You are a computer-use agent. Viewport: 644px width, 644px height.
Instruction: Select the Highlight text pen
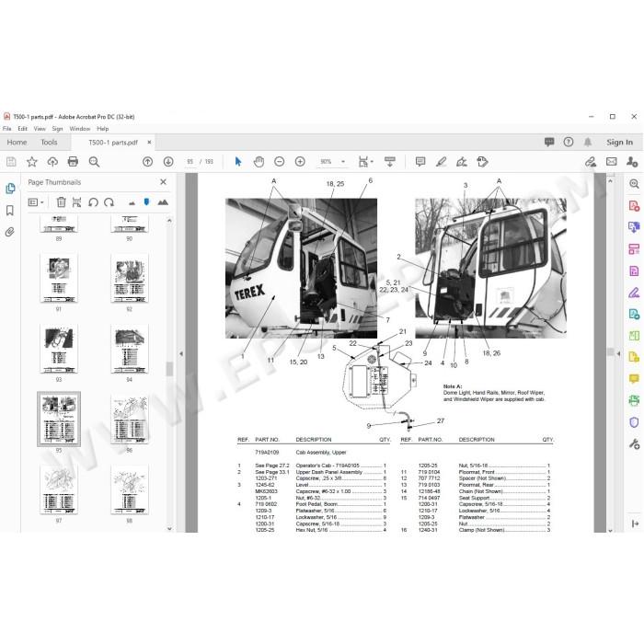tap(441, 162)
